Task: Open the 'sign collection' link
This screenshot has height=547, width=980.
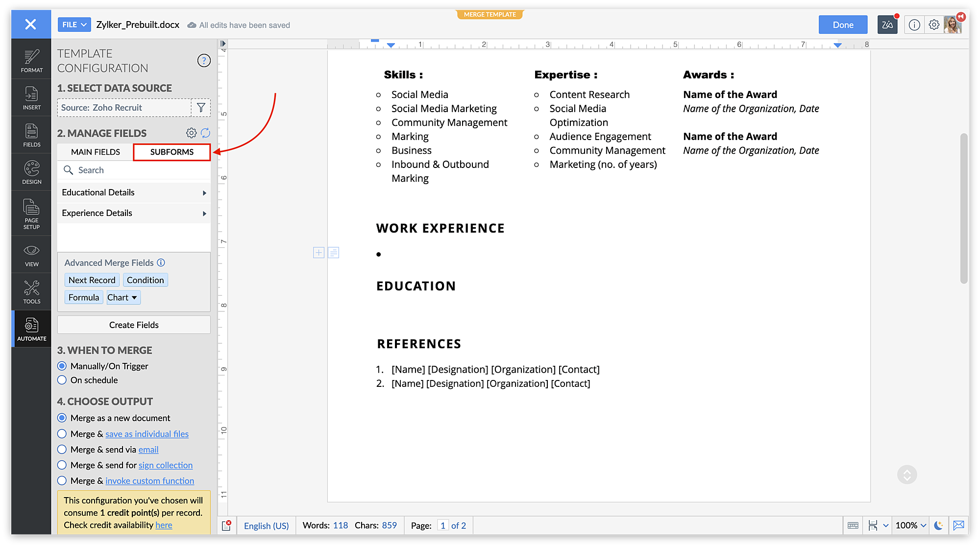Action: (166, 465)
